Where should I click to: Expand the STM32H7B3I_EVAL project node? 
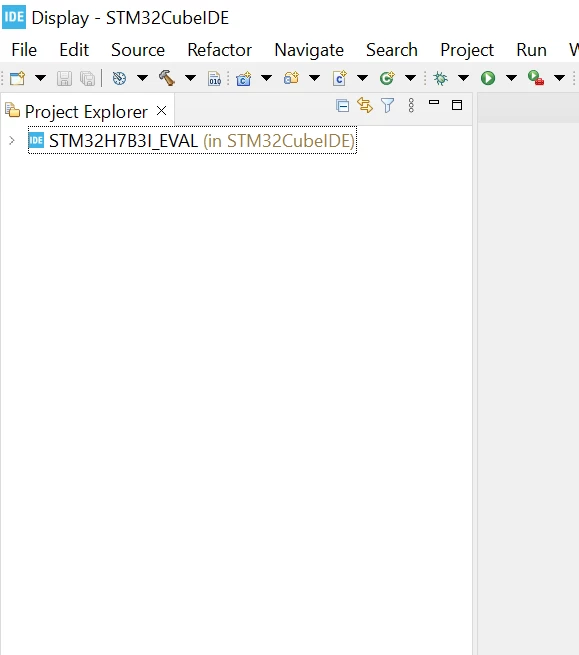(x=12, y=141)
